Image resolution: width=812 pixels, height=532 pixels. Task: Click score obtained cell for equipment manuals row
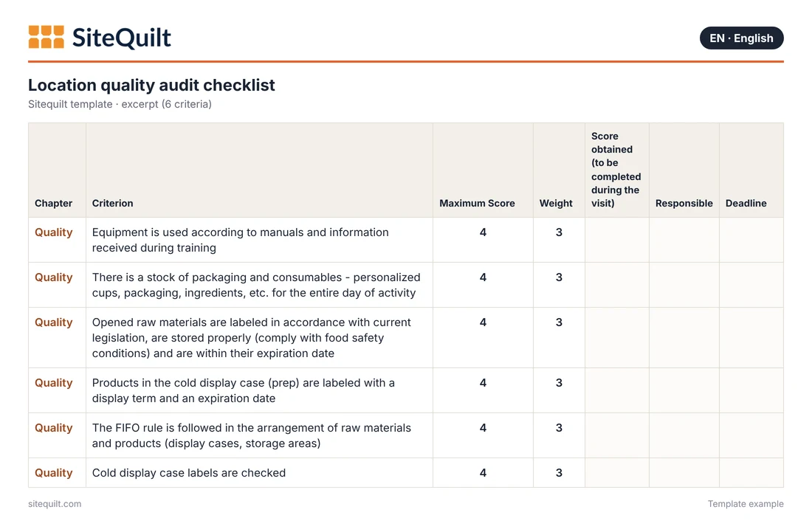(x=617, y=240)
